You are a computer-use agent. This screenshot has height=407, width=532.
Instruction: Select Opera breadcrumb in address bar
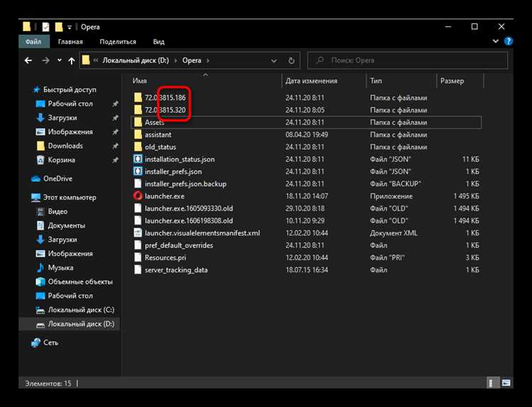pos(192,60)
